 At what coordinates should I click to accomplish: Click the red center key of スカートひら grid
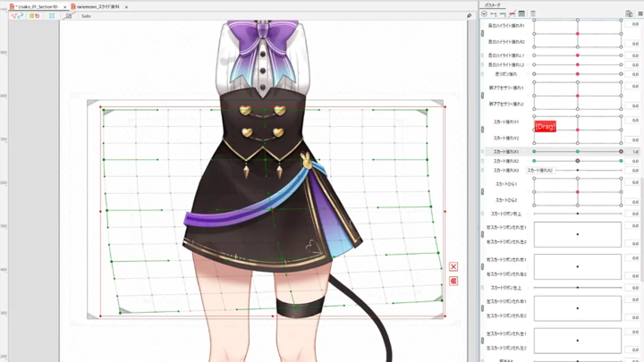point(578,192)
